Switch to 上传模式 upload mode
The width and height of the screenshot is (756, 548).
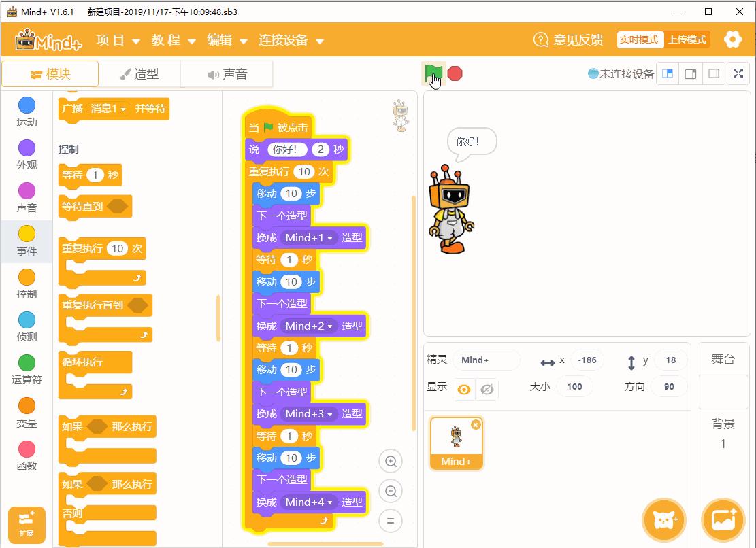pyautogui.click(x=687, y=39)
